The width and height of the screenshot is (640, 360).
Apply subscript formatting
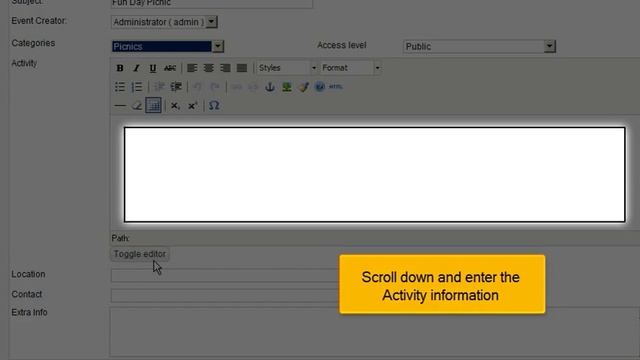click(x=176, y=106)
